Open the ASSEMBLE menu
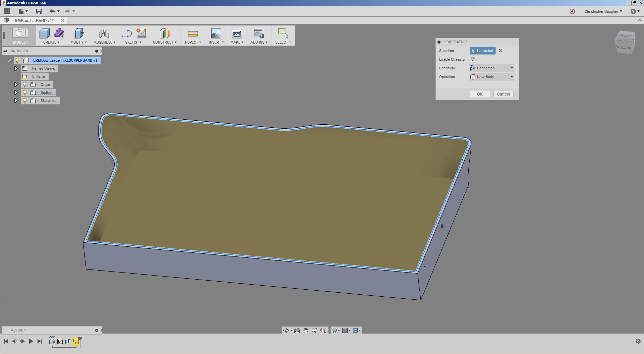 [x=104, y=42]
